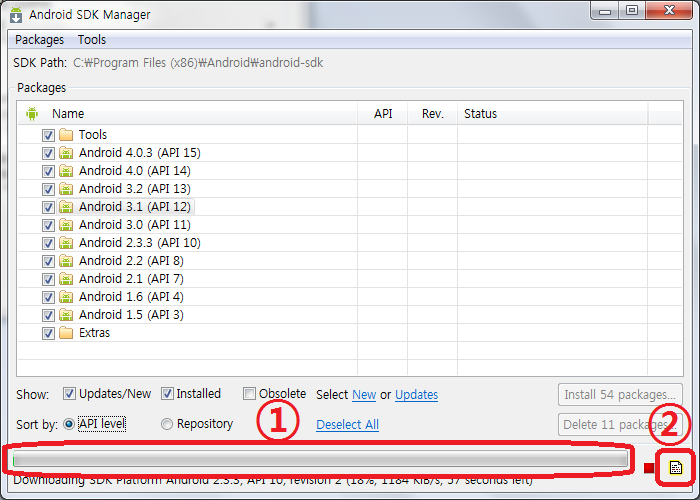Uncheck the Android 3.2 (API 13) checkbox
Image resolution: width=700 pixels, height=500 pixels.
point(48,189)
